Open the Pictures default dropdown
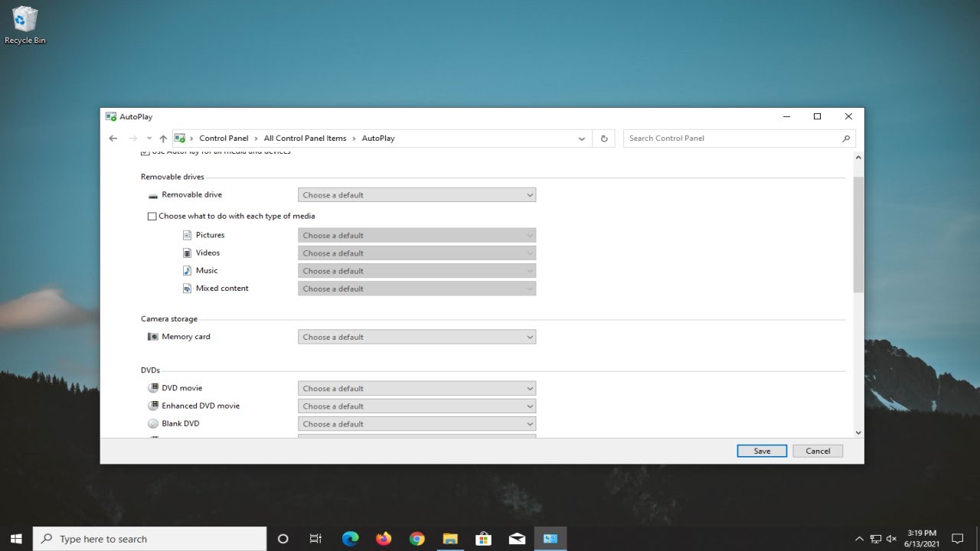 click(x=417, y=236)
